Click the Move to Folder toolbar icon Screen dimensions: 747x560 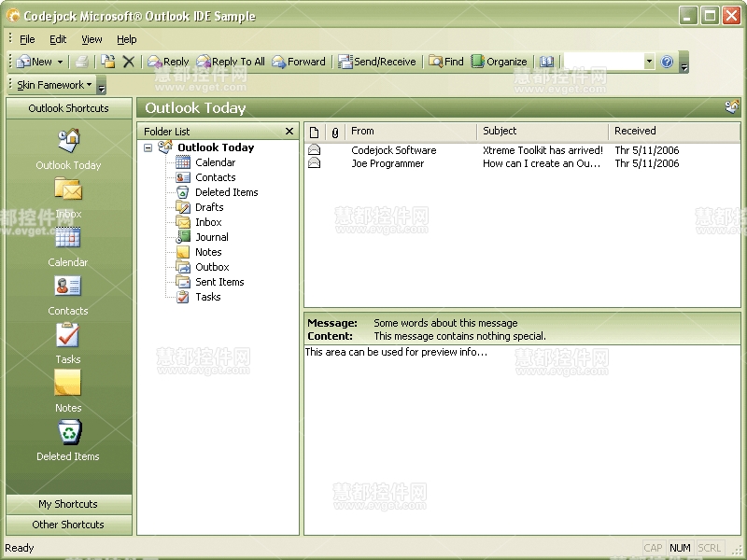(108, 62)
